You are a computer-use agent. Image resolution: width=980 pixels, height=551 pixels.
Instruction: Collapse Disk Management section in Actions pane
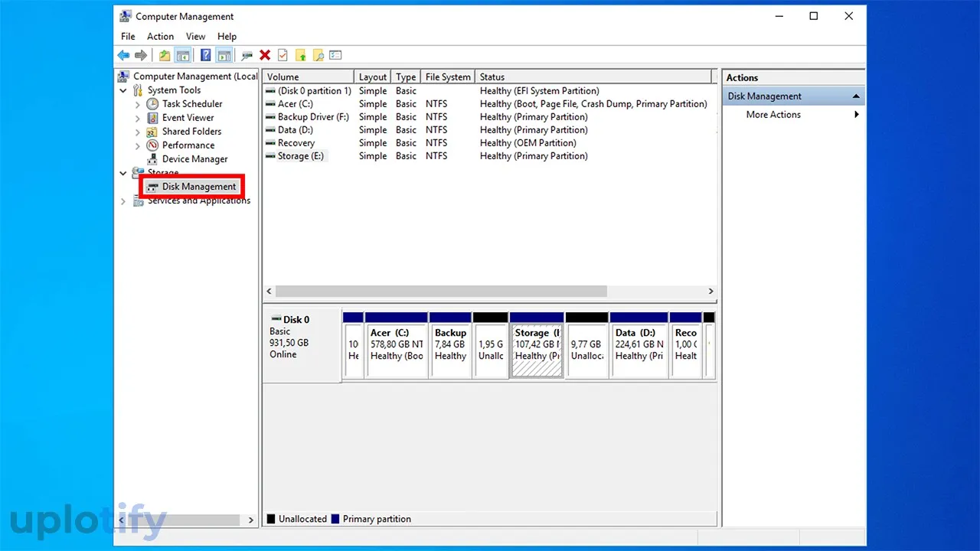856,96
